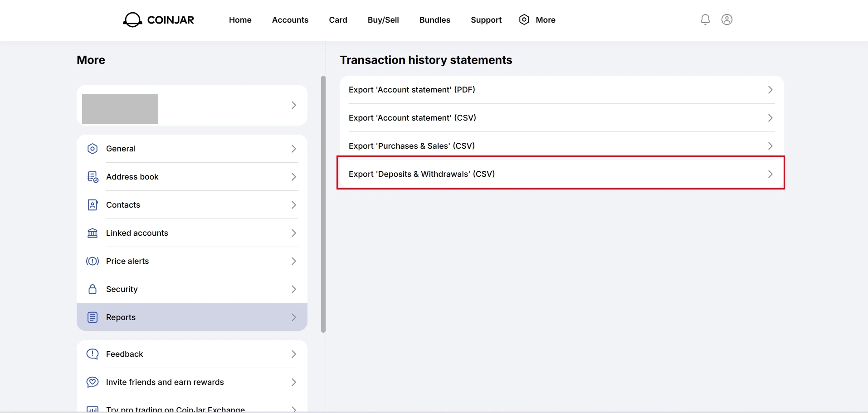Click the Address book icon
This screenshot has width=868, height=413.
93,177
